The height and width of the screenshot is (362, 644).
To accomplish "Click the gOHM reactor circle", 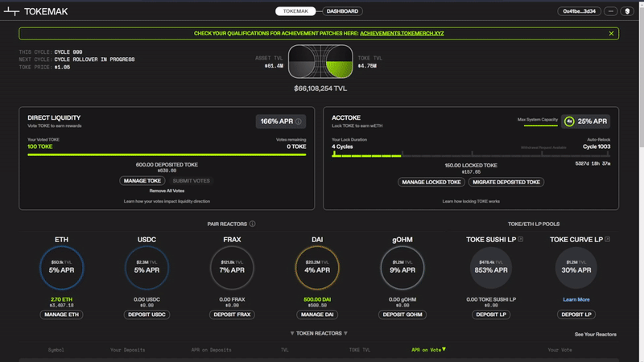I will (402, 268).
